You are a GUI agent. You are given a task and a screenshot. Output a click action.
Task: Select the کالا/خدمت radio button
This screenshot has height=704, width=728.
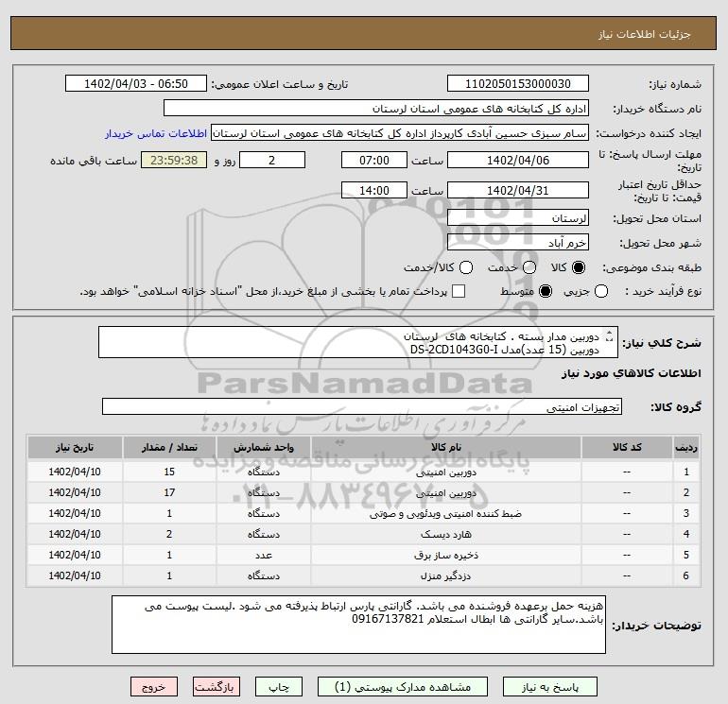(466, 267)
